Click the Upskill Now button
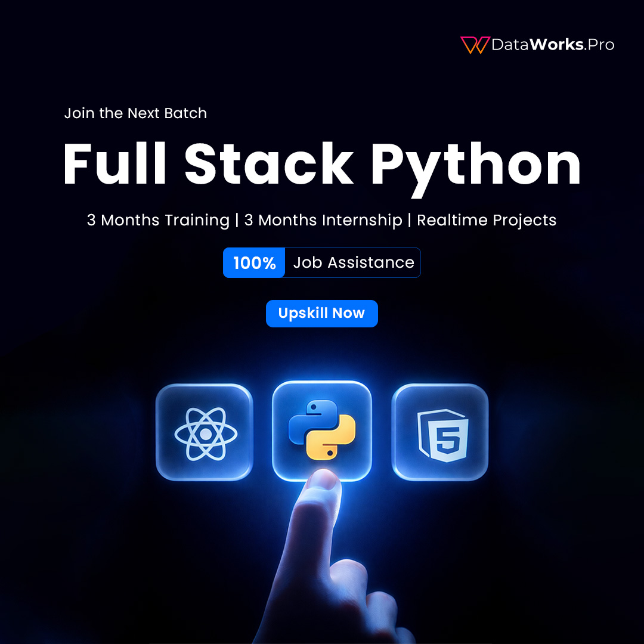Screen dimensions: 644x644 pyautogui.click(x=321, y=314)
